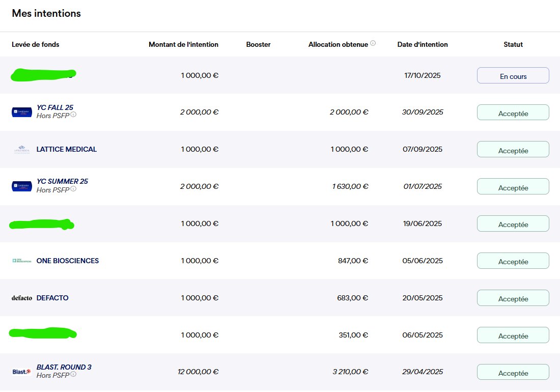This screenshot has height=392, width=560.
Task: Click the YC Summer 25 logo
Action: pos(21,185)
